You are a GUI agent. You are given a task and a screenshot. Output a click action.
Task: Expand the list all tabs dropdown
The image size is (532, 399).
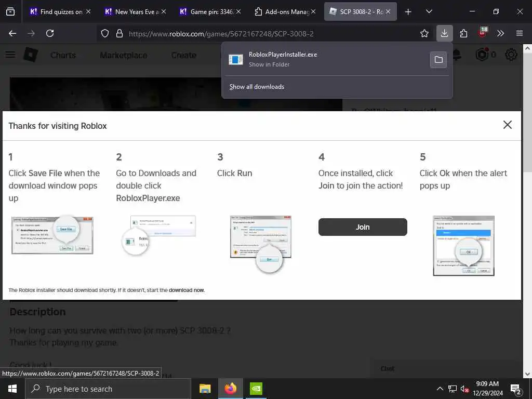tap(429, 11)
